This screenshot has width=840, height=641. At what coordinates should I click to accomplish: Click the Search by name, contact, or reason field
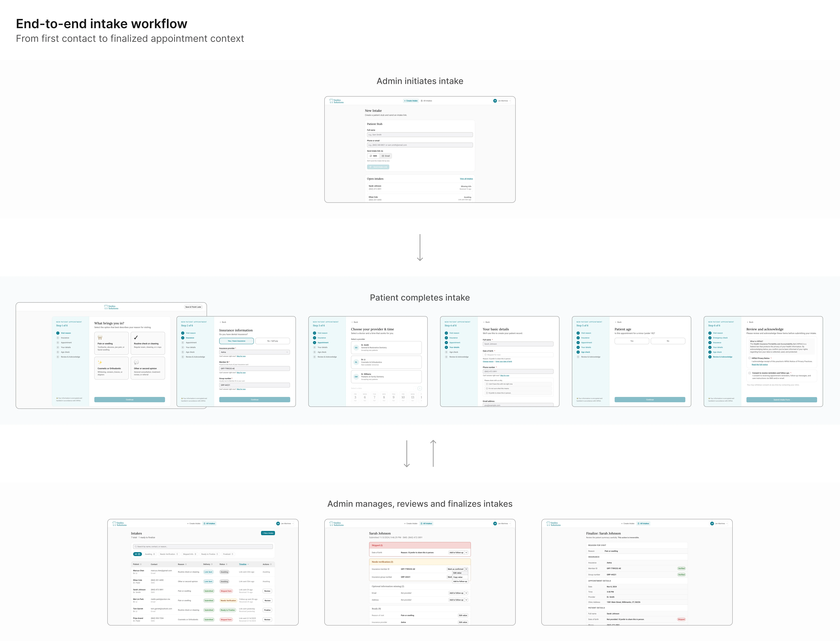click(203, 546)
